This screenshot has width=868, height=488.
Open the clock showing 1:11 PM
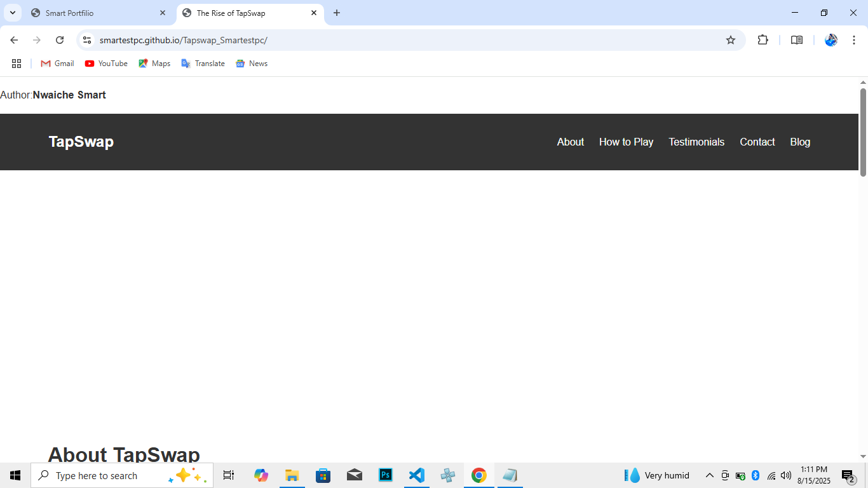tap(814, 475)
